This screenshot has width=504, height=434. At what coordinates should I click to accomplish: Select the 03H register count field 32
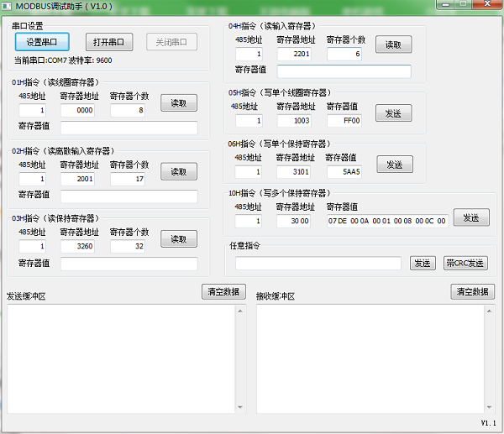coord(128,246)
